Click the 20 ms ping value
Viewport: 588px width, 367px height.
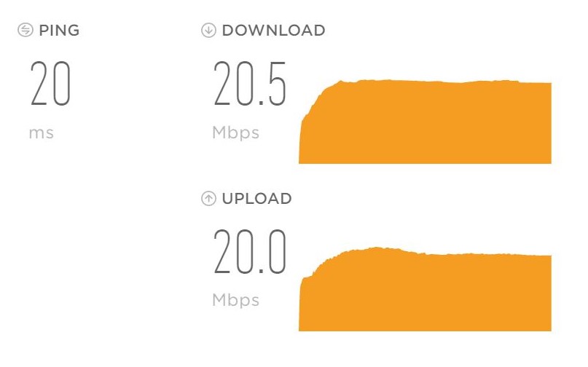(50, 84)
